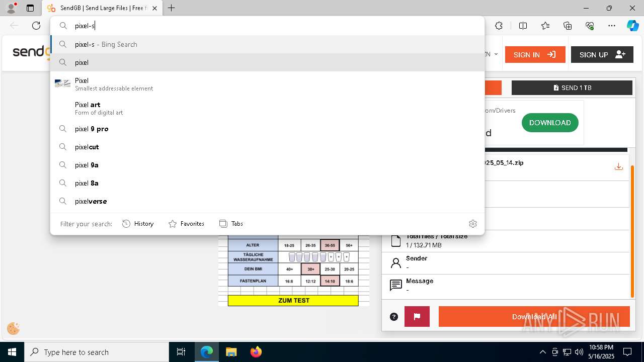Click the orange page scrollbar

click(633, 231)
